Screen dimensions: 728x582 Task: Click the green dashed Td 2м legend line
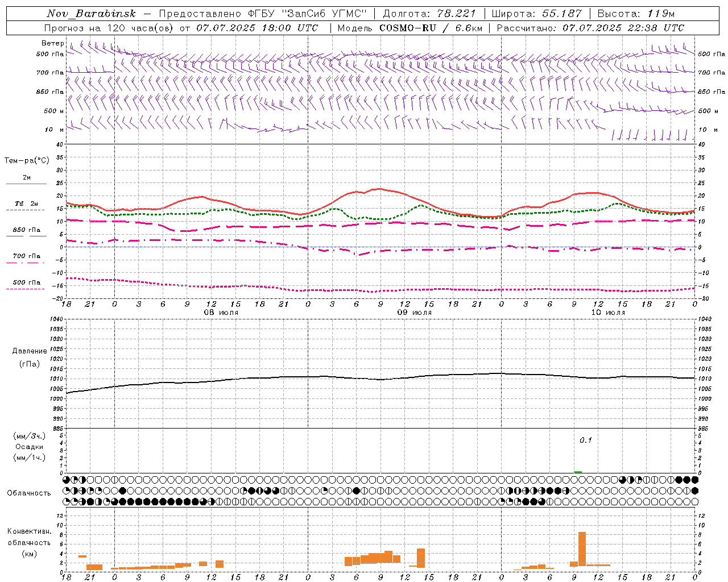coord(26,210)
